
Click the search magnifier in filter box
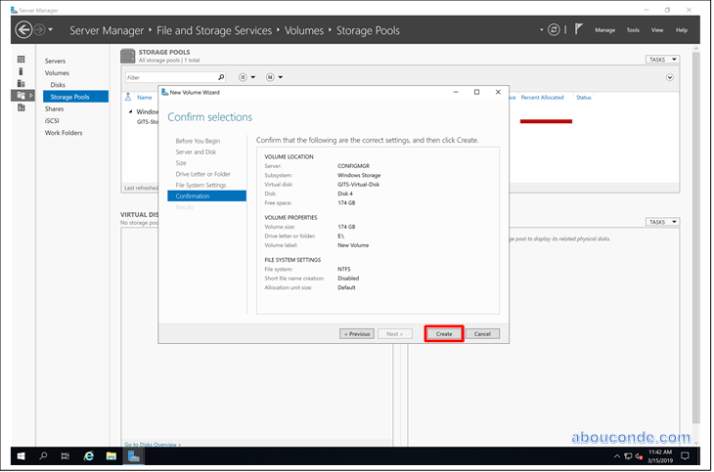[x=221, y=77]
